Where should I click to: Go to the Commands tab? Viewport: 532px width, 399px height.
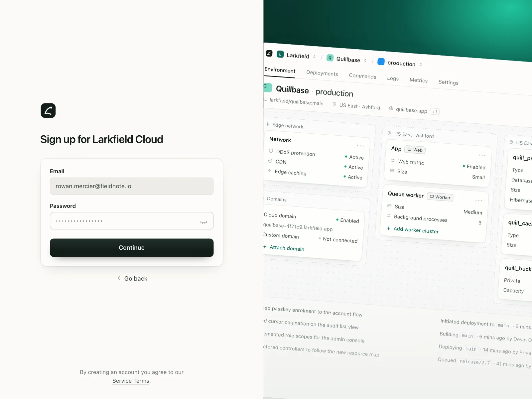(x=362, y=76)
